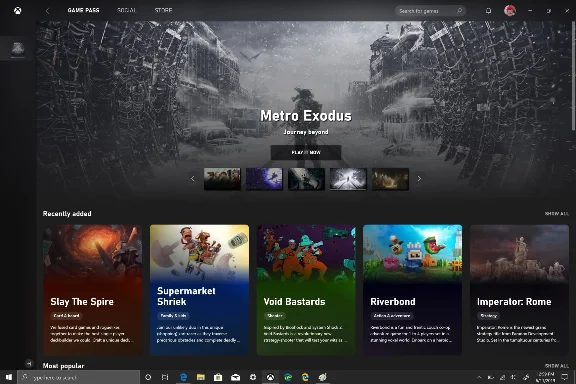Image resolution: width=576 pixels, height=384 pixels.
Task: Click the search magnifier icon
Action: [x=459, y=11]
